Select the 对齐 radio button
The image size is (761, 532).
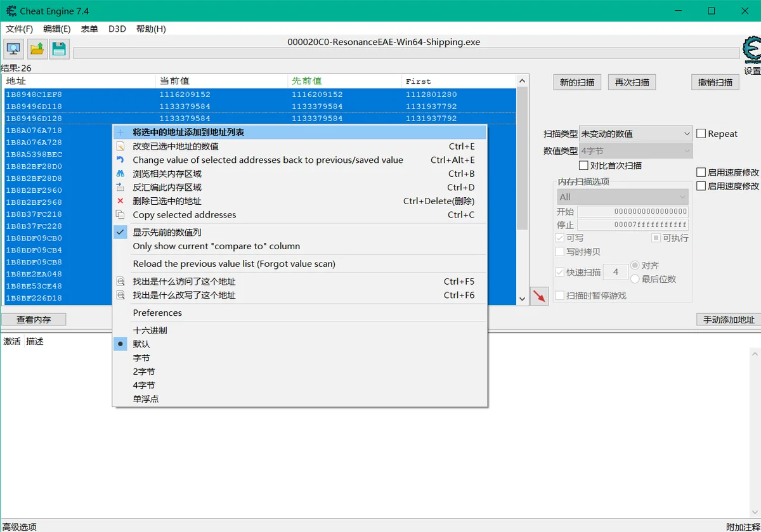tap(635, 265)
